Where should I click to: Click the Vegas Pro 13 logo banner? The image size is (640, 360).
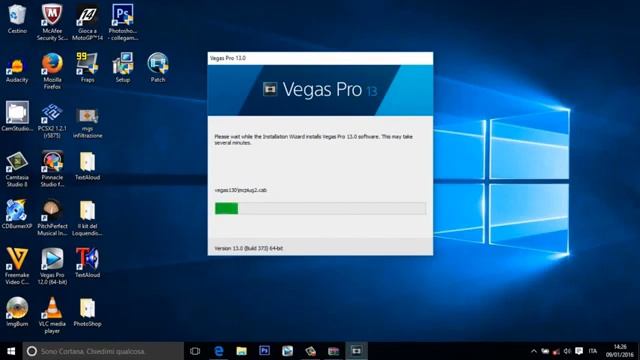click(x=320, y=90)
